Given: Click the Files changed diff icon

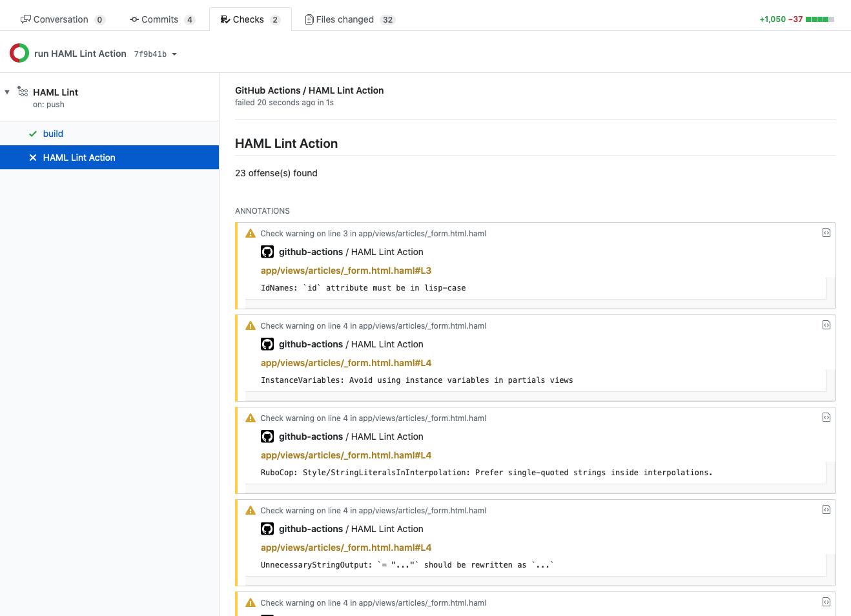Looking at the screenshot, I should tap(309, 19).
